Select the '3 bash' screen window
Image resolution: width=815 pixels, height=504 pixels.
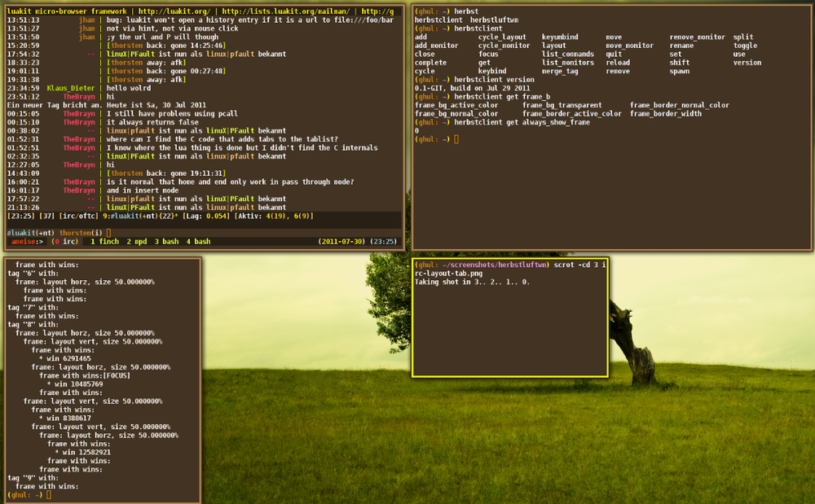(166, 241)
